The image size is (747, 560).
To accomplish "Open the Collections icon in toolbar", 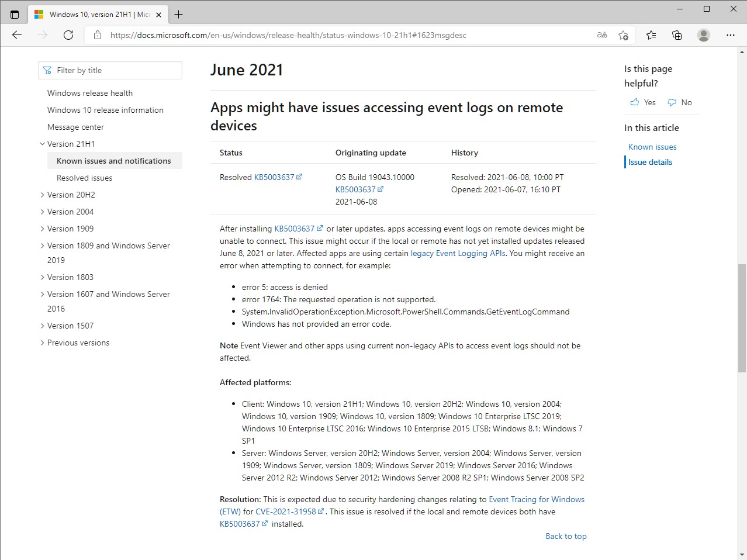I will [677, 35].
